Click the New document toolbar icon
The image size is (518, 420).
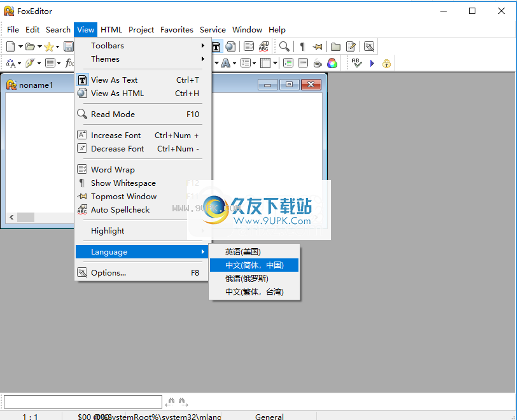11,46
